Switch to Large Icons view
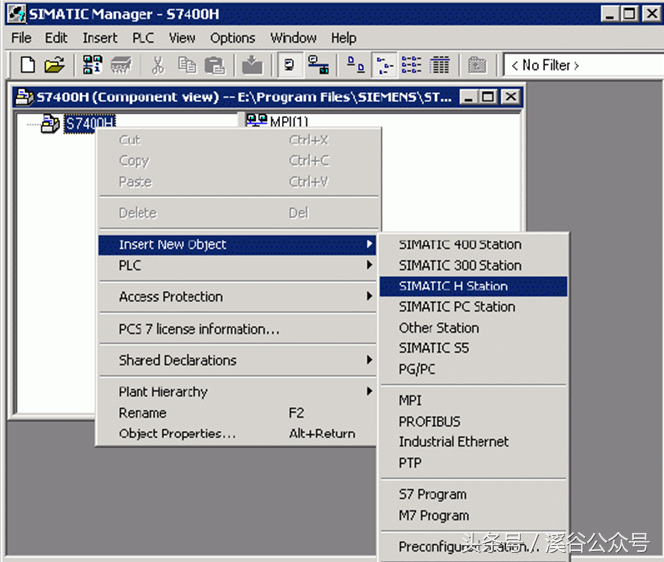The width and height of the screenshot is (664, 562). (x=356, y=65)
